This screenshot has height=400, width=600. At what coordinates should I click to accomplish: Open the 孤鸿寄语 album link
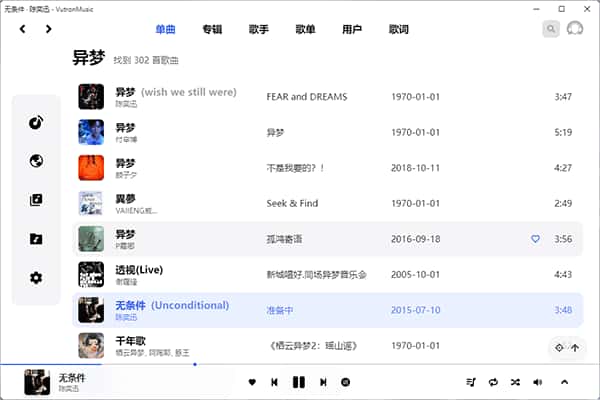tap(284, 239)
